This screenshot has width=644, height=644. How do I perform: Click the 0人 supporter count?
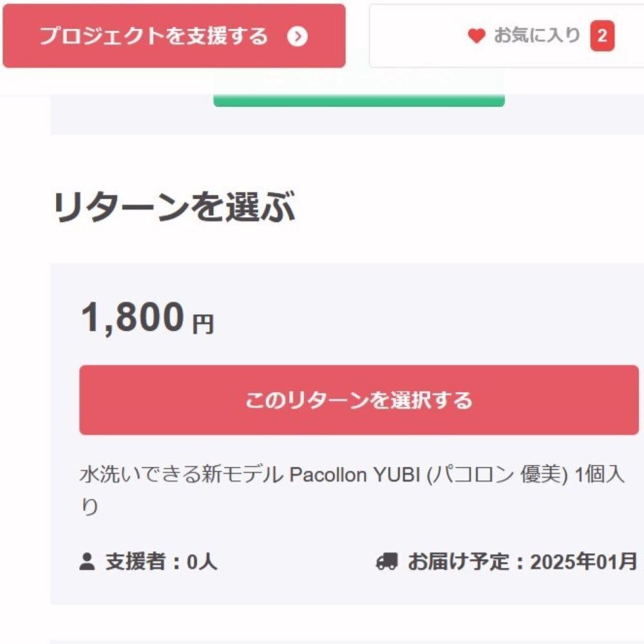(x=202, y=562)
